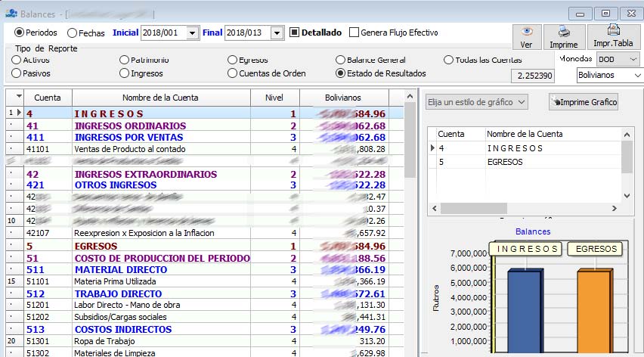The image size is (644, 357).
Task: Select the Materiales de Limpieza row
Action: [x=206, y=352]
